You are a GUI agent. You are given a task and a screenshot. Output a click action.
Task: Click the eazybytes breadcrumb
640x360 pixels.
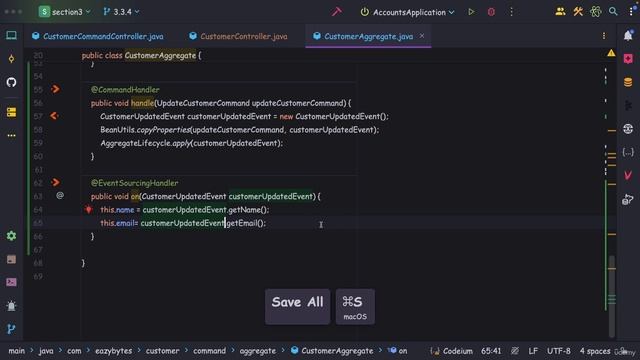tap(113, 351)
